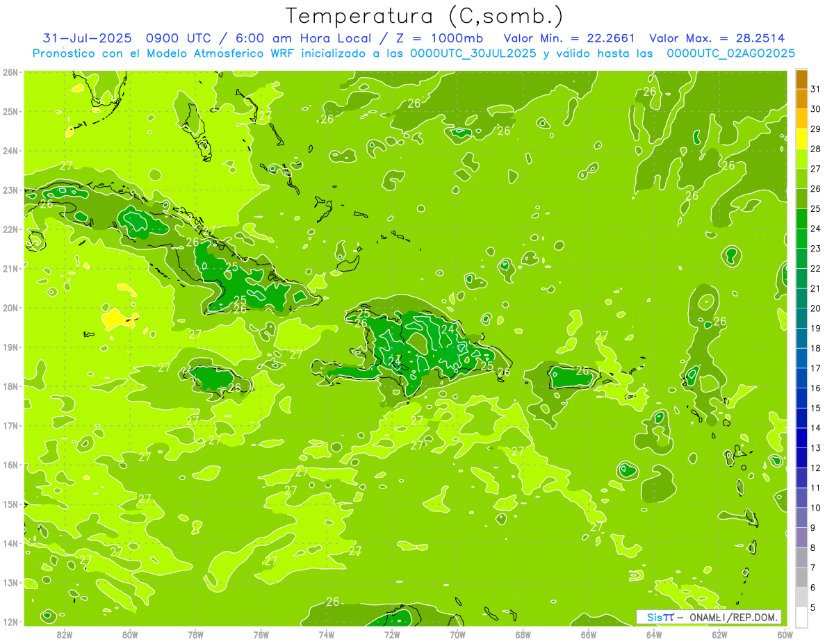Select the teal legend swatch between 19 and 20
The width and height of the screenshot is (834, 644).
pyautogui.click(x=801, y=318)
